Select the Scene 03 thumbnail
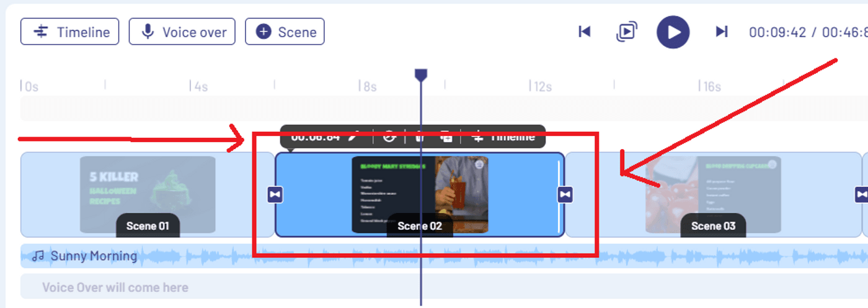Viewport: 868px width, 308px height. tap(713, 194)
